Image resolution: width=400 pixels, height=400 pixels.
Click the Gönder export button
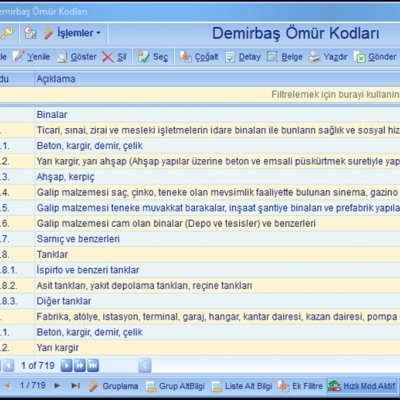pyautogui.click(x=375, y=57)
